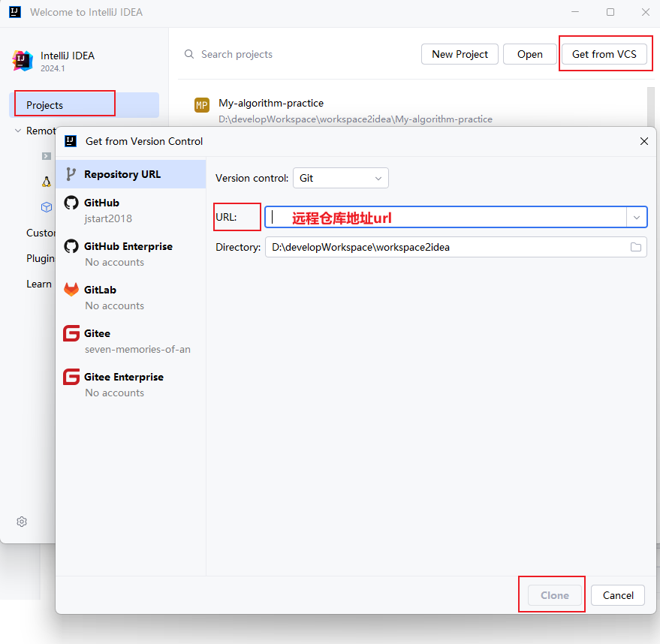This screenshot has width=660, height=644.
Task: Click the 'Directory:' label
Action: coord(238,247)
